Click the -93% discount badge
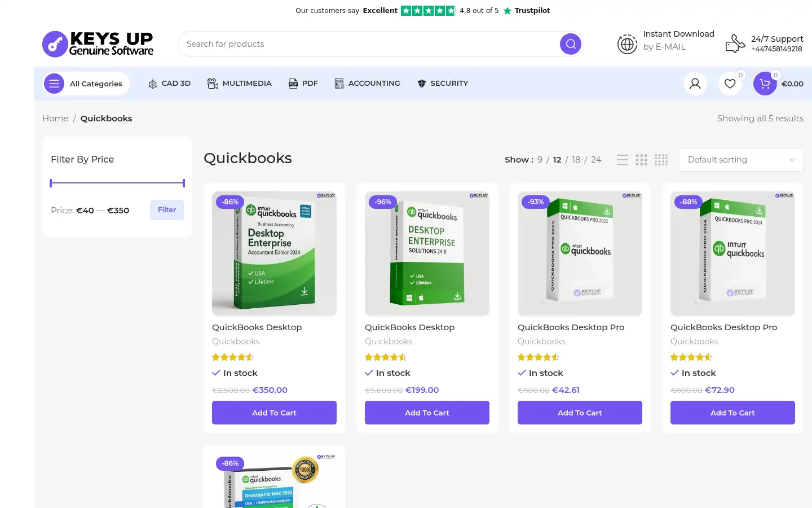The height and width of the screenshot is (508, 812). coord(536,202)
